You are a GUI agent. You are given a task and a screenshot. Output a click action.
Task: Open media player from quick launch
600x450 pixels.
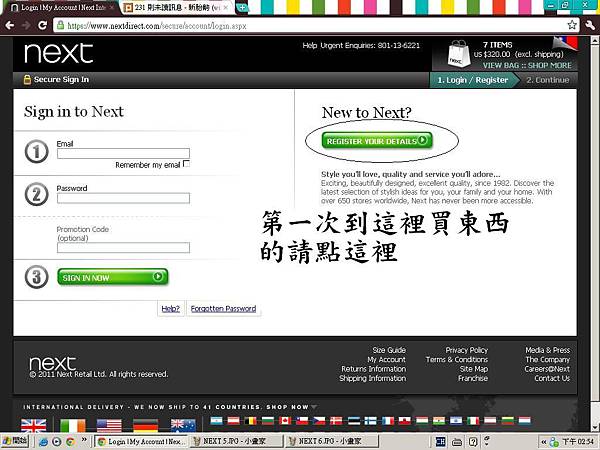pos(57,442)
